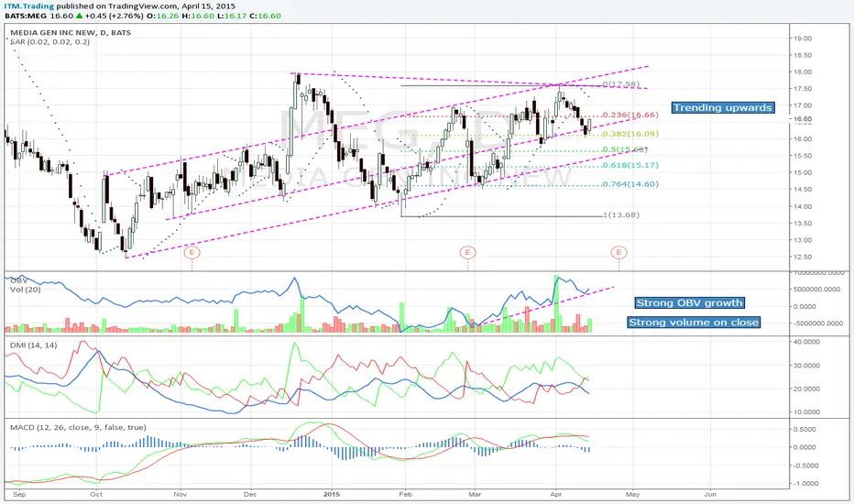Viewport: 854px width, 504px height.
Task: Open the ITM.Trading author link
Action: [29, 6]
